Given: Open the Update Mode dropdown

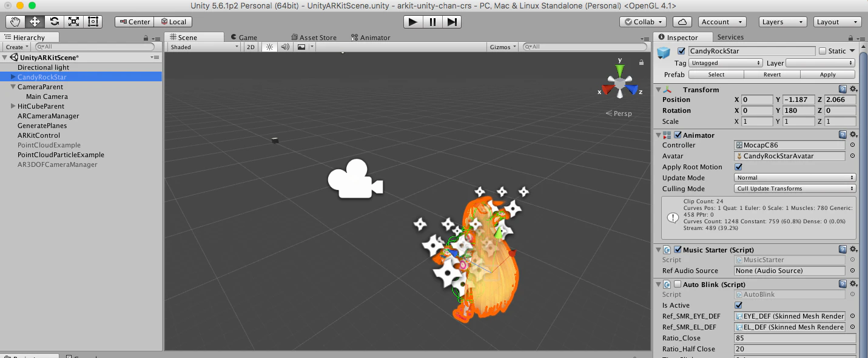Looking at the screenshot, I should (x=795, y=178).
